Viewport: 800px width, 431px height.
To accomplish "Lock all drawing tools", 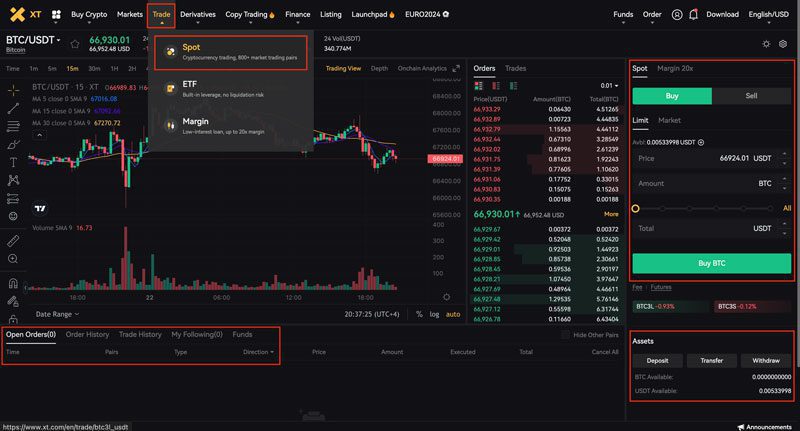I will (x=13, y=319).
